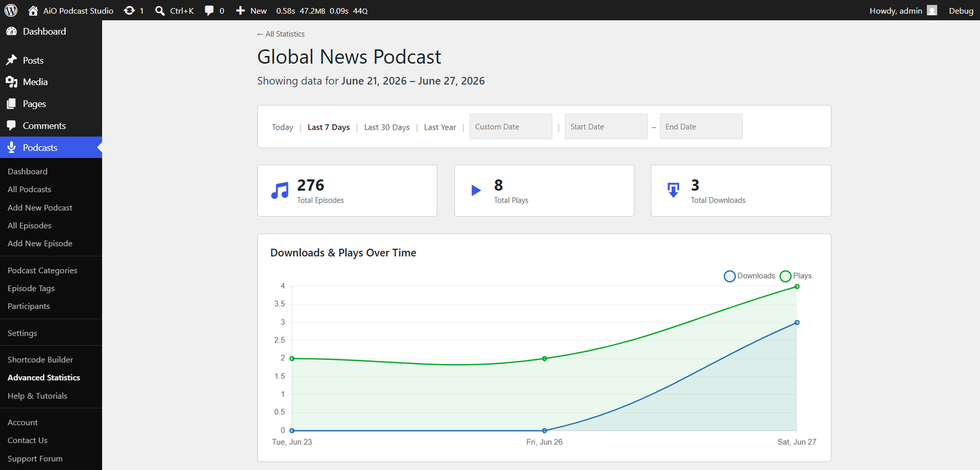
Task: Click the Downloads data point on Fri, Jun 26
Action: 545,430
